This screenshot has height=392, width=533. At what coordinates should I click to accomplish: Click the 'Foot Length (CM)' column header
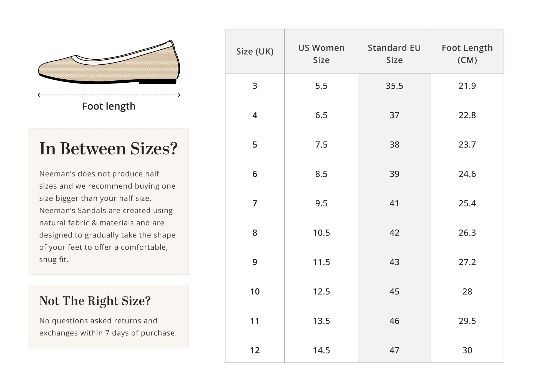[467, 54]
